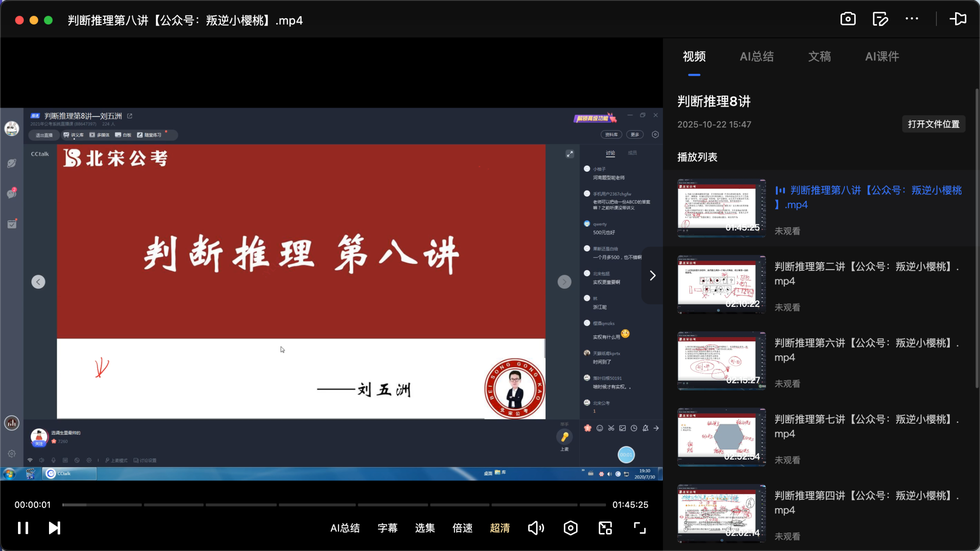Image resolution: width=980 pixels, height=551 pixels.
Task: Open picture-in-picture mode from player bar
Action: click(x=604, y=528)
